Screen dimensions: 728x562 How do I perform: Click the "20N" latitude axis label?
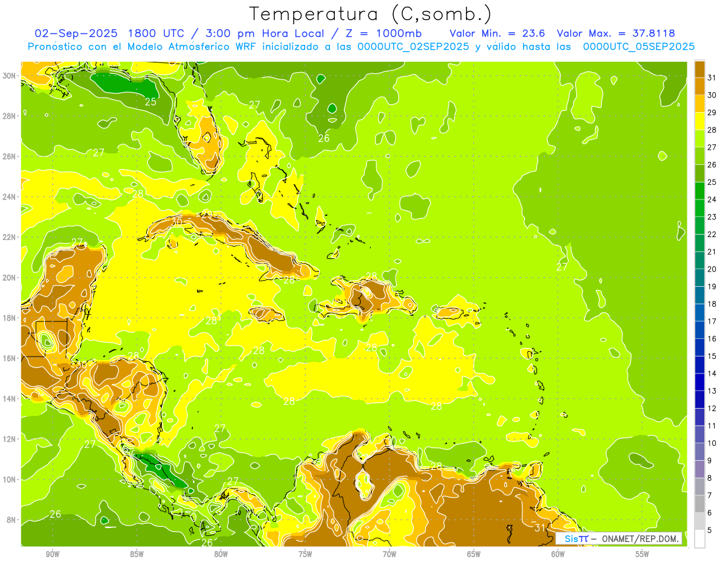(x=9, y=278)
